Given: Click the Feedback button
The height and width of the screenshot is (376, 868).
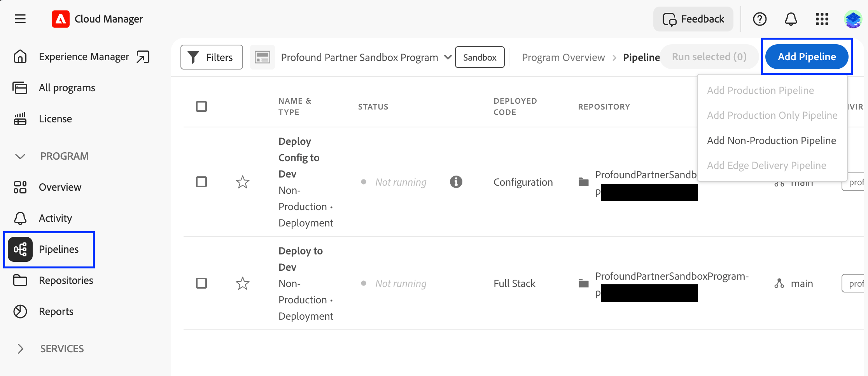Looking at the screenshot, I should [x=693, y=19].
